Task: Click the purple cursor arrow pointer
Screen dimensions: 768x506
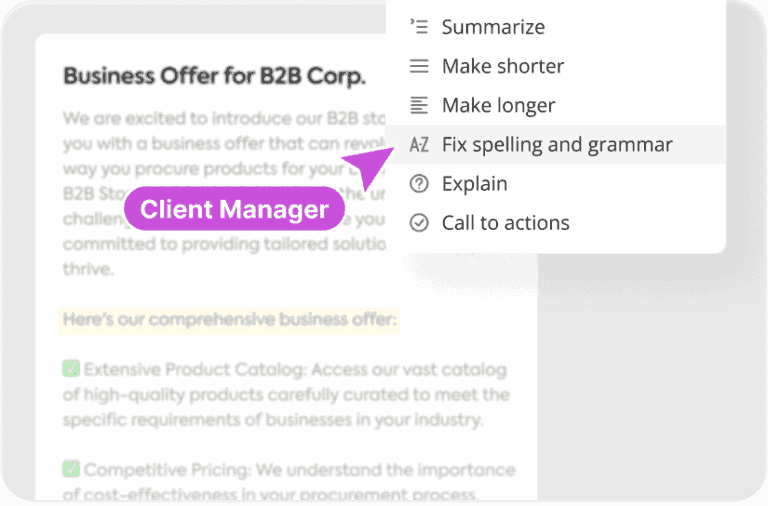Action: pos(369,167)
